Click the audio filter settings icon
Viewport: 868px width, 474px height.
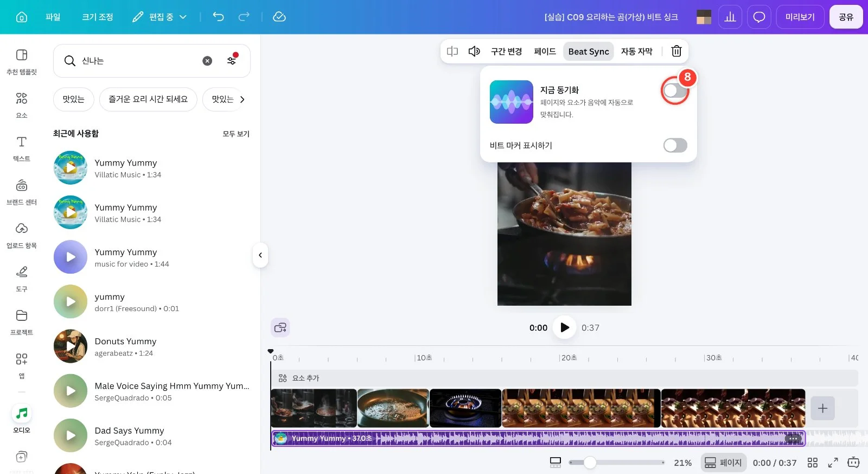[232, 60]
